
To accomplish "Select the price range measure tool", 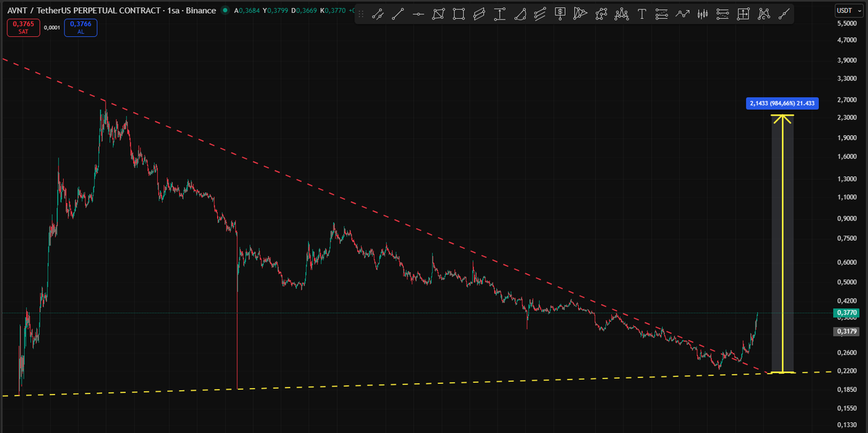I will [x=499, y=14].
